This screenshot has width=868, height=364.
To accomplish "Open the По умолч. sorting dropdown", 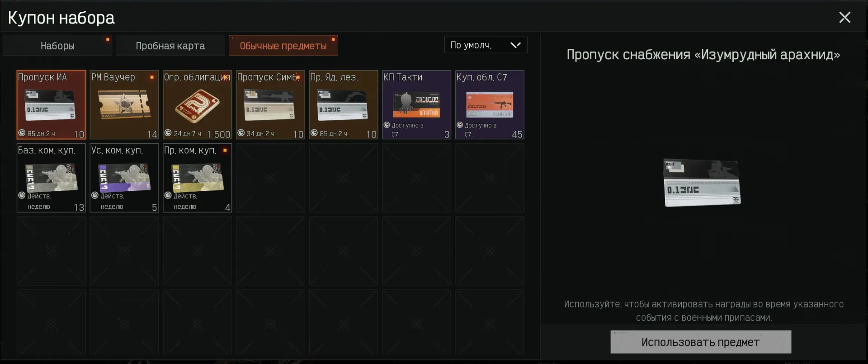I will (x=486, y=45).
